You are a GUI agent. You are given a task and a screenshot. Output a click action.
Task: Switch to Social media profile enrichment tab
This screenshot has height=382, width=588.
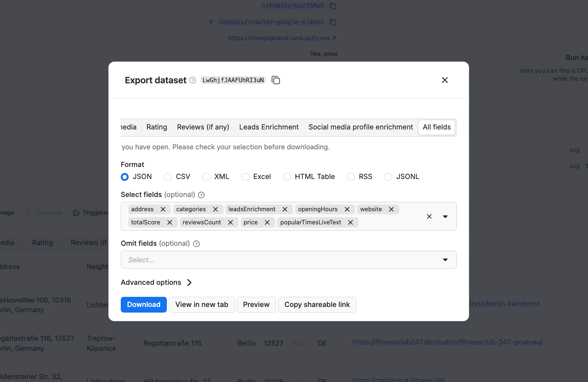[x=360, y=127]
